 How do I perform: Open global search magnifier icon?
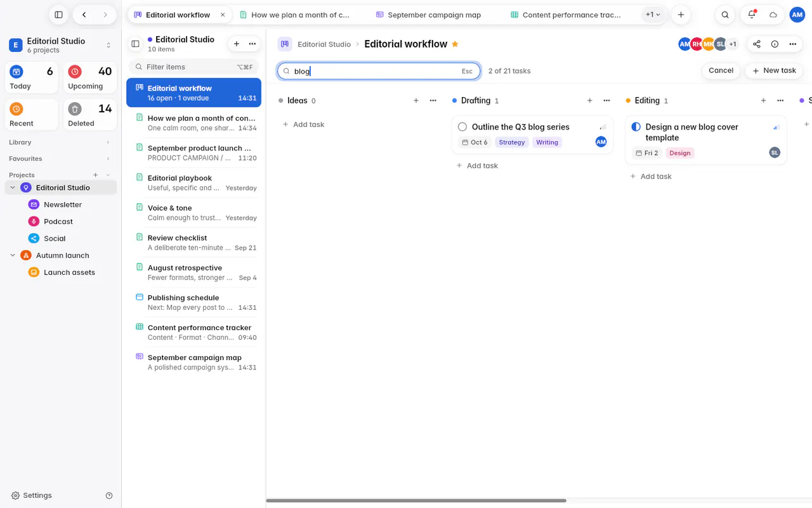click(x=725, y=15)
